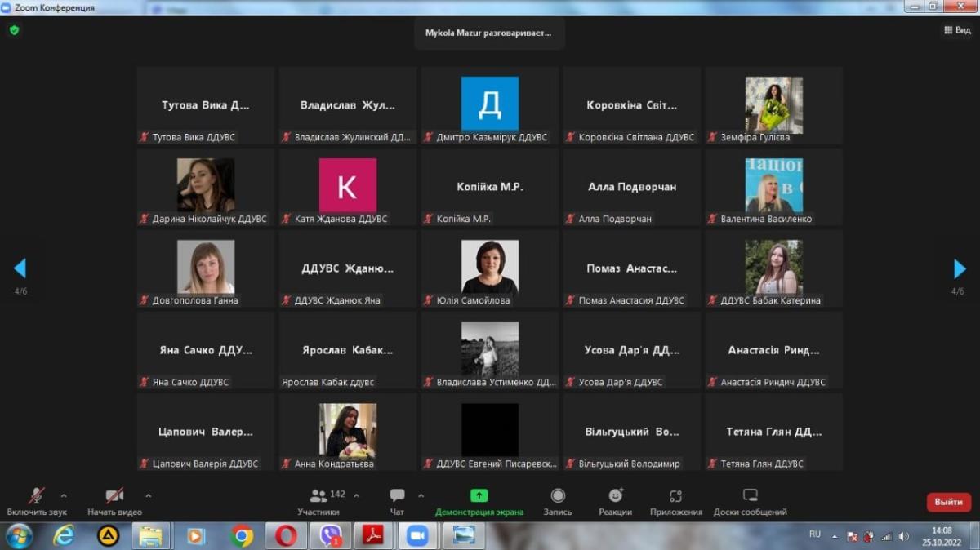Go to next participants page arrow
The height and width of the screenshot is (550, 980).
[960, 268]
